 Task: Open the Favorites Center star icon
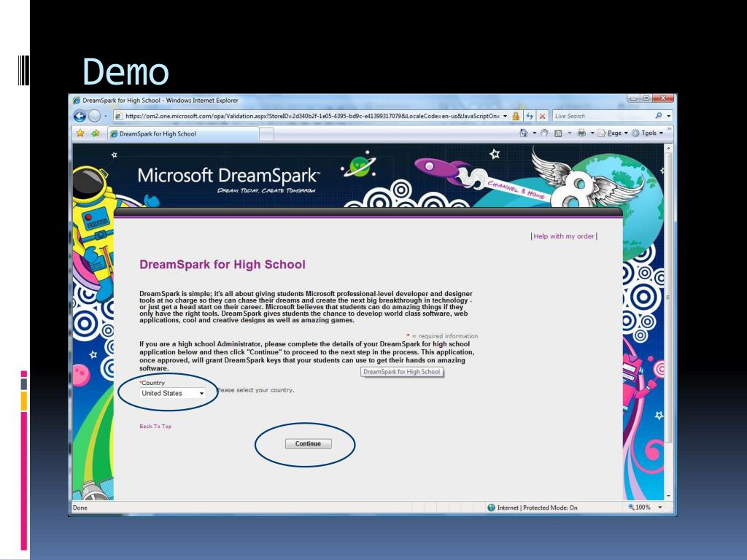pyautogui.click(x=80, y=133)
